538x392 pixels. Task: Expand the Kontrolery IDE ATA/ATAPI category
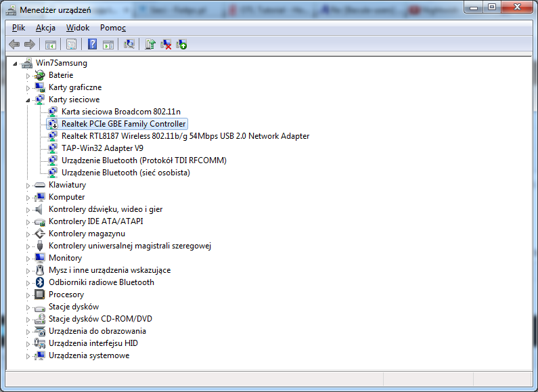click(28, 222)
